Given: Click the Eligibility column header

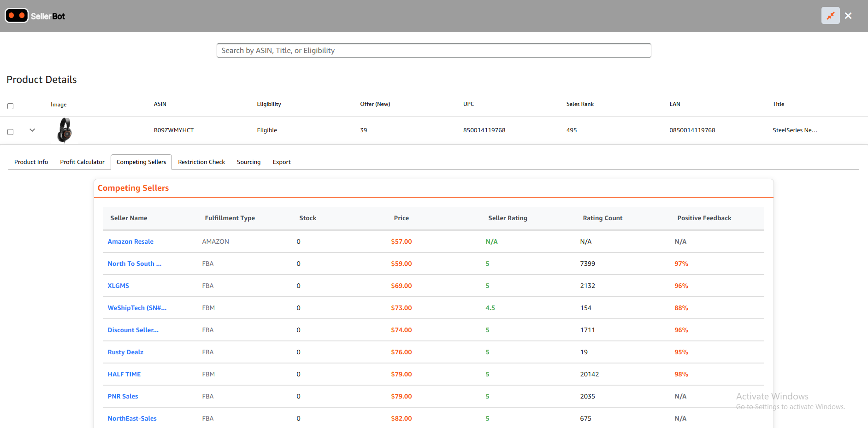Looking at the screenshot, I should 269,104.
